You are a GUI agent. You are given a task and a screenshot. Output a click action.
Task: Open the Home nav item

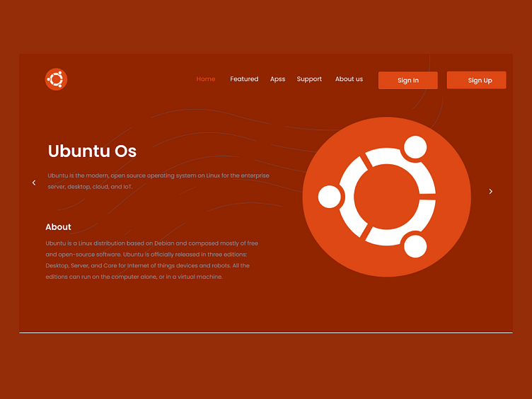(206, 79)
